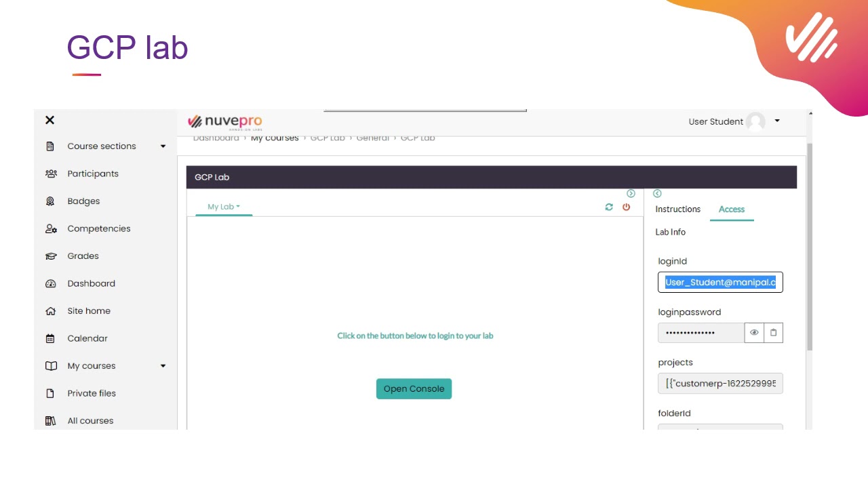Click the Competencies user-check icon

tap(51, 229)
